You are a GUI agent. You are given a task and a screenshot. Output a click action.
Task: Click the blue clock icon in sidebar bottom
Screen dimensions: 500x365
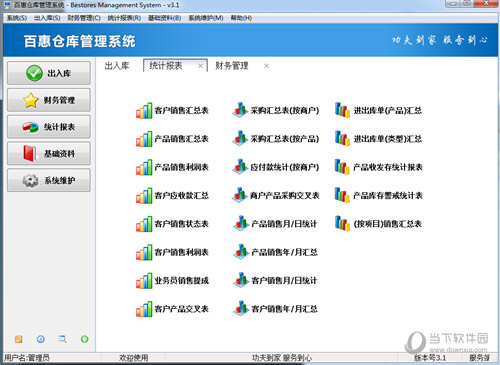coord(41,339)
